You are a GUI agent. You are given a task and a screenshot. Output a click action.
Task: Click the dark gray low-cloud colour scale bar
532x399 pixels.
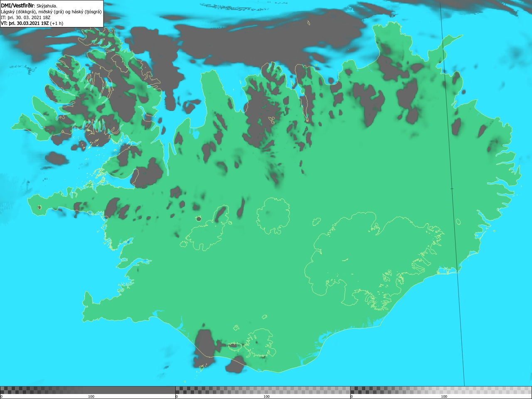point(88,390)
